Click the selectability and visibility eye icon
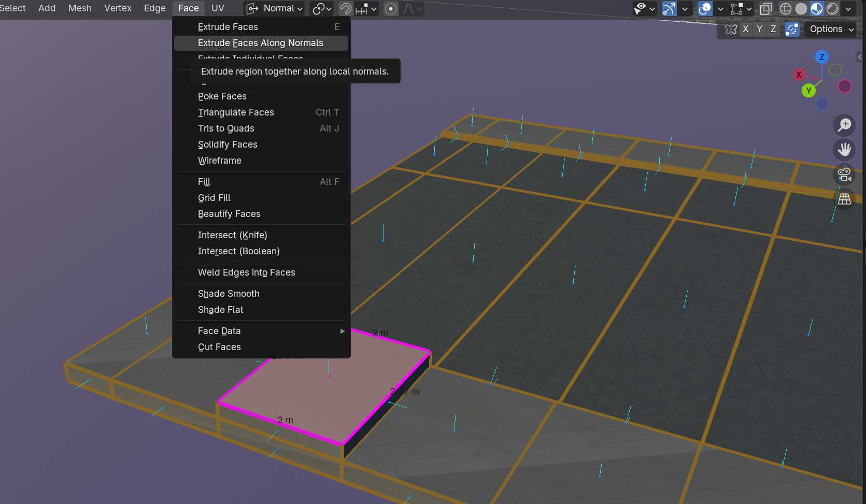This screenshot has height=504, width=866. click(641, 8)
